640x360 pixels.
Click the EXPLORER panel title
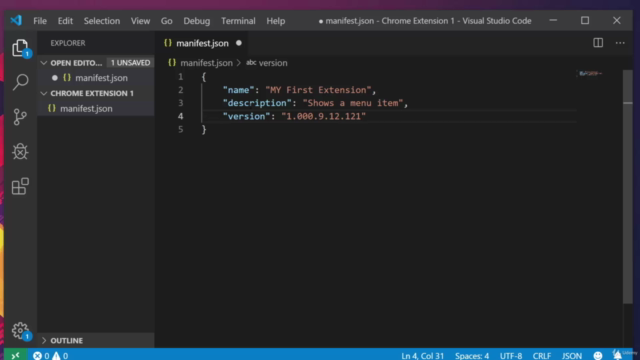pyautogui.click(x=68, y=43)
